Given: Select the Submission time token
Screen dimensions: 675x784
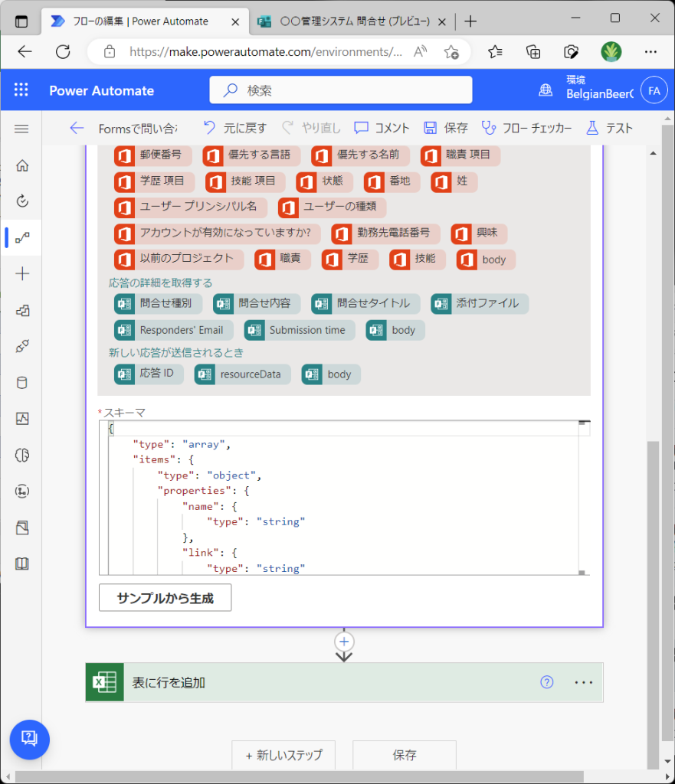Looking at the screenshot, I should (300, 330).
